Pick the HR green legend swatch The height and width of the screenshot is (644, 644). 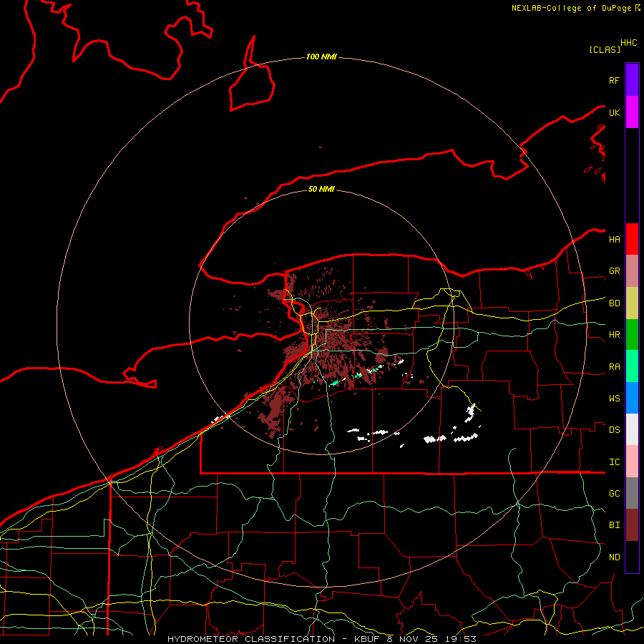[632, 335]
